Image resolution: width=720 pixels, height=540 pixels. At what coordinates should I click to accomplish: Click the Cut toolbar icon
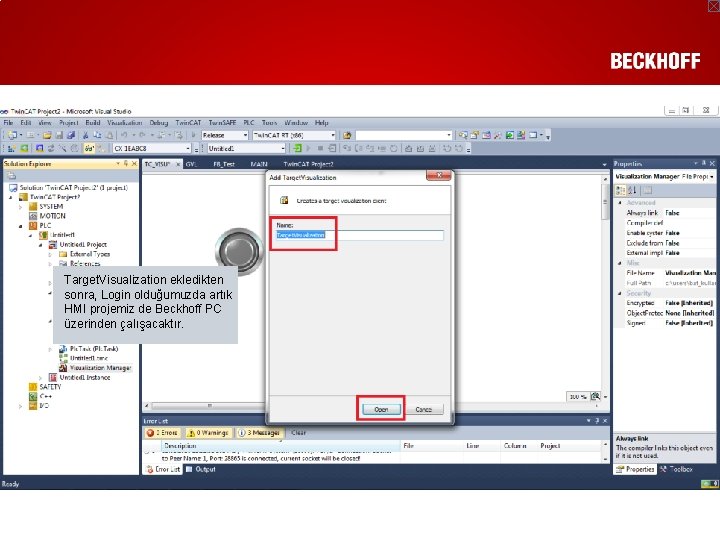(85, 135)
